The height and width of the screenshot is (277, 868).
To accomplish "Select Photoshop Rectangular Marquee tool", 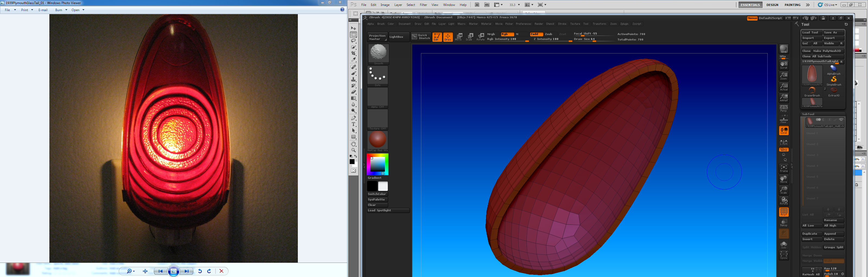I will pyautogui.click(x=353, y=35).
